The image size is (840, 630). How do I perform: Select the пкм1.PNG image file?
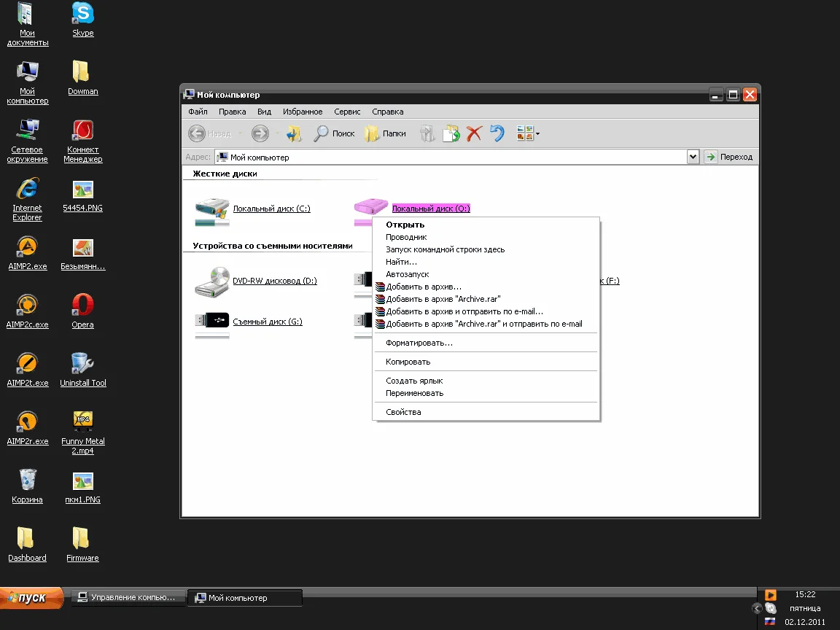point(82,486)
